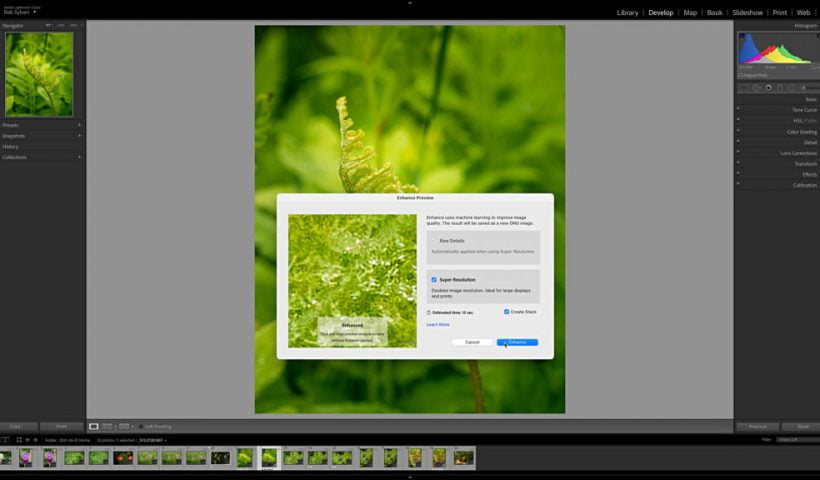The width and height of the screenshot is (820, 480).
Task: Click the Before/After side-by-side view icon
Action: pos(124,427)
